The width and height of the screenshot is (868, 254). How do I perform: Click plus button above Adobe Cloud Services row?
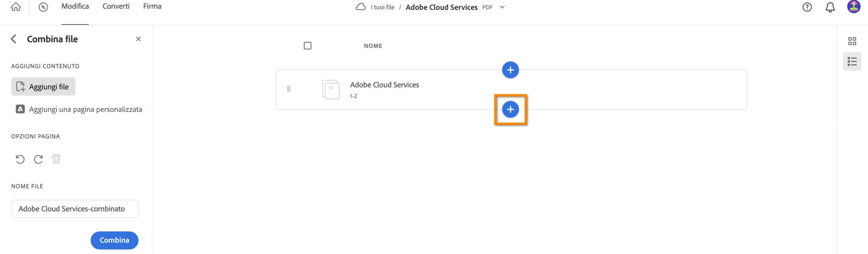pos(510,70)
